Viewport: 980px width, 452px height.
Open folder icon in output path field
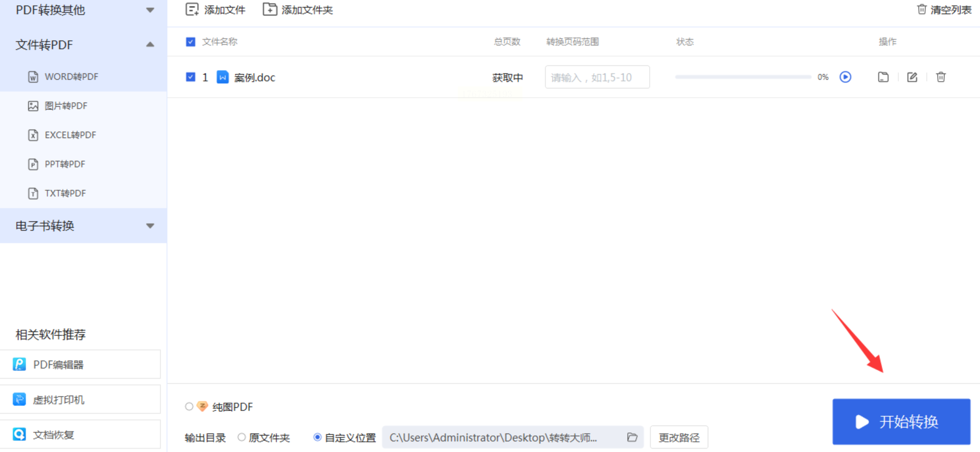pos(632,437)
